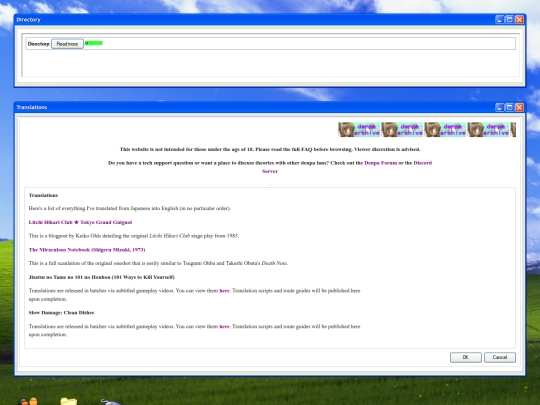Viewport: 540px width, 405px height.
Task: Click the Read more button in Directory window
Action: (x=68, y=44)
